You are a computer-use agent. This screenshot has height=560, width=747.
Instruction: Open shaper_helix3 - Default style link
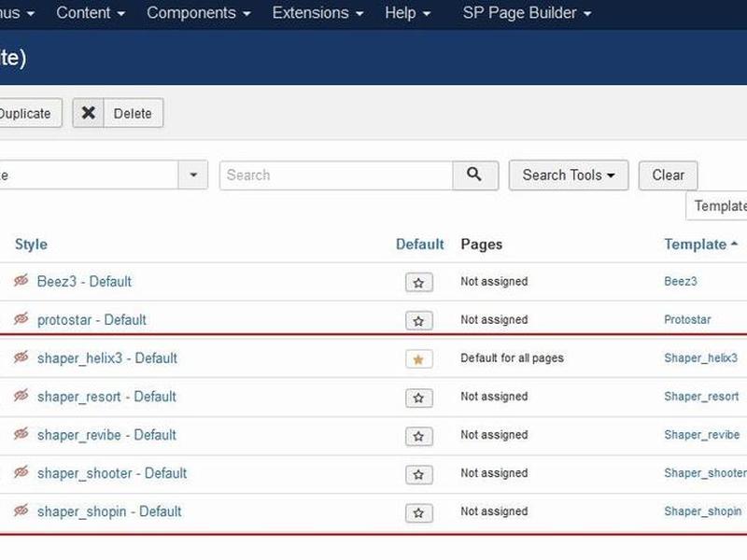point(107,358)
